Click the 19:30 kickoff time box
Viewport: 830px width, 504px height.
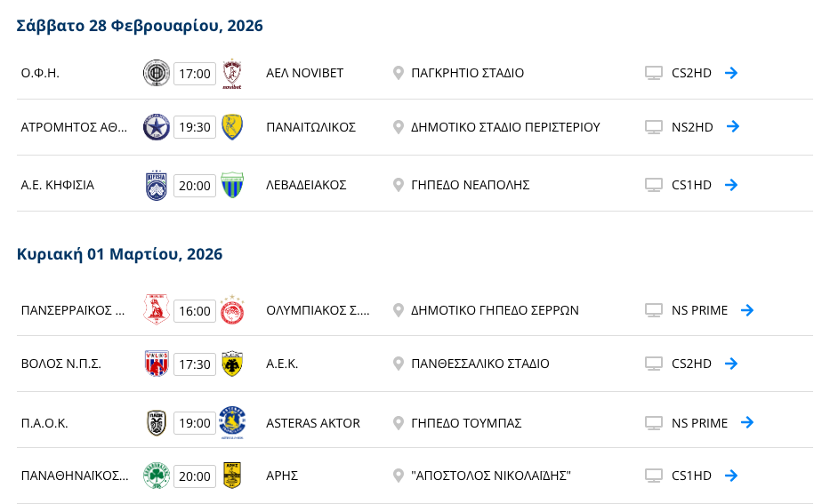pos(194,127)
